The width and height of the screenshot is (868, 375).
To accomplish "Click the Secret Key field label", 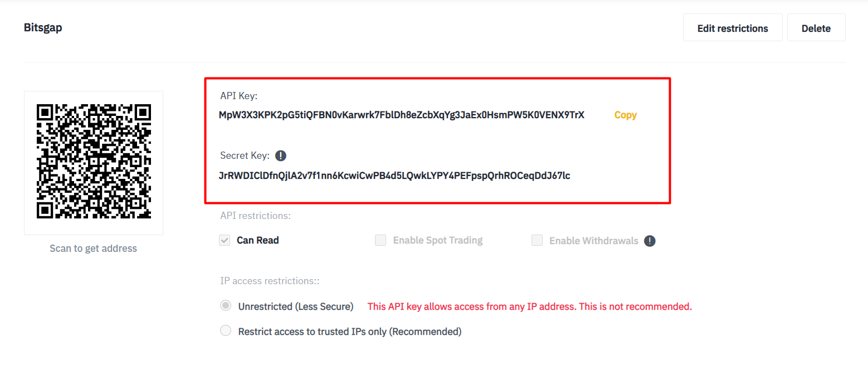I will click(x=245, y=155).
